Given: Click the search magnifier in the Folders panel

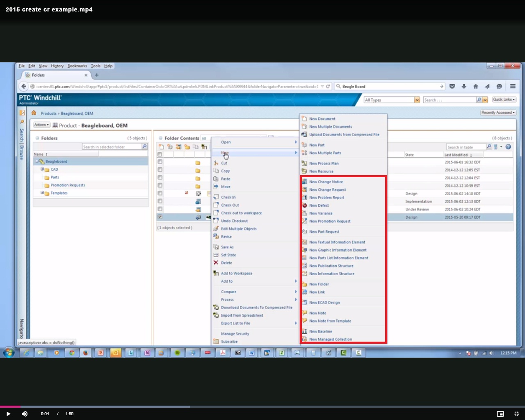Looking at the screenshot, I should click(144, 146).
